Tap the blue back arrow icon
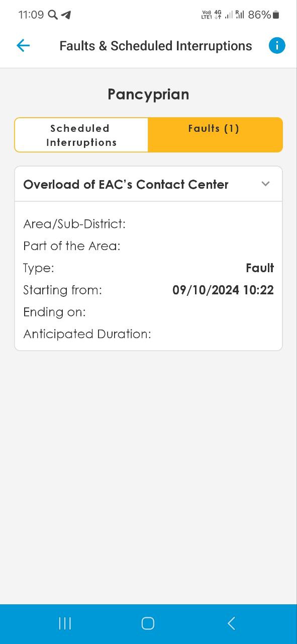Viewport: 297px width, 644px height. pos(23,46)
